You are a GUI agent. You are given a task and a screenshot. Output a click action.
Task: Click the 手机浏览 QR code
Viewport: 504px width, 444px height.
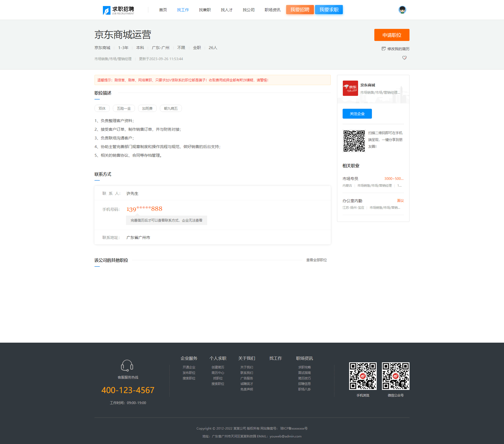tap(363, 376)
